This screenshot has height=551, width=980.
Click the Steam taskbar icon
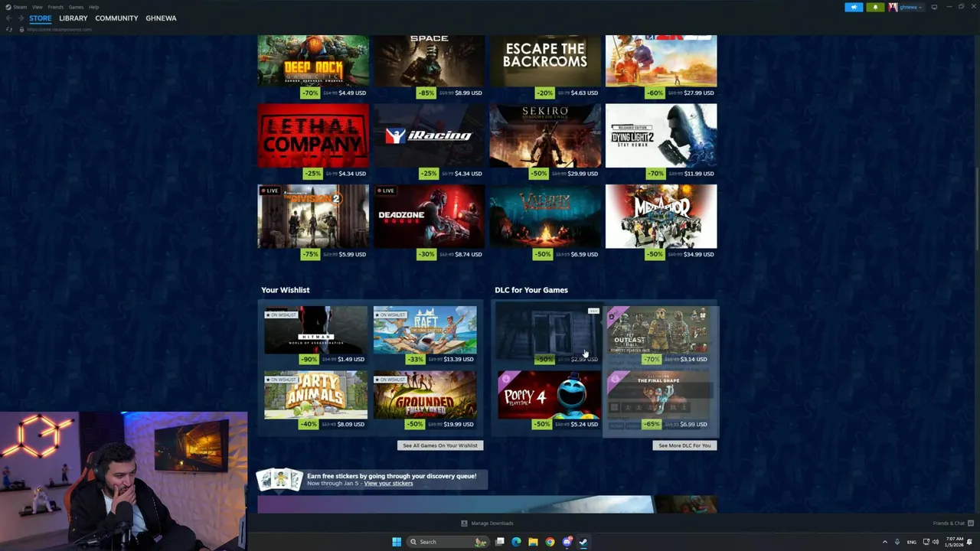pyautogui.click(x=583, y=542)
